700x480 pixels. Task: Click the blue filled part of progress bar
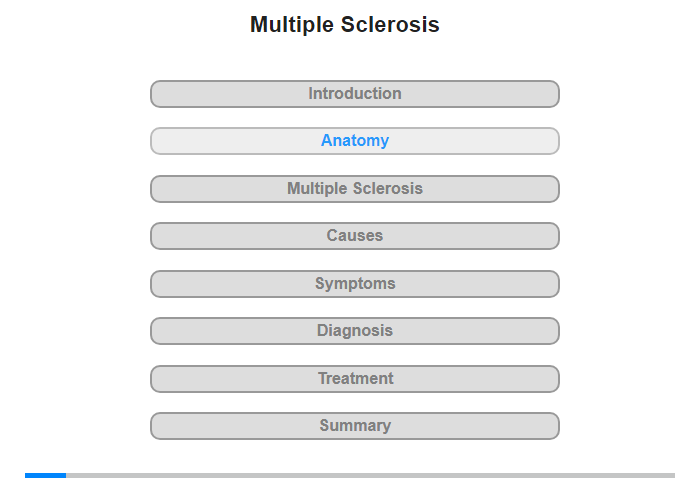click(x=45, y=475)
